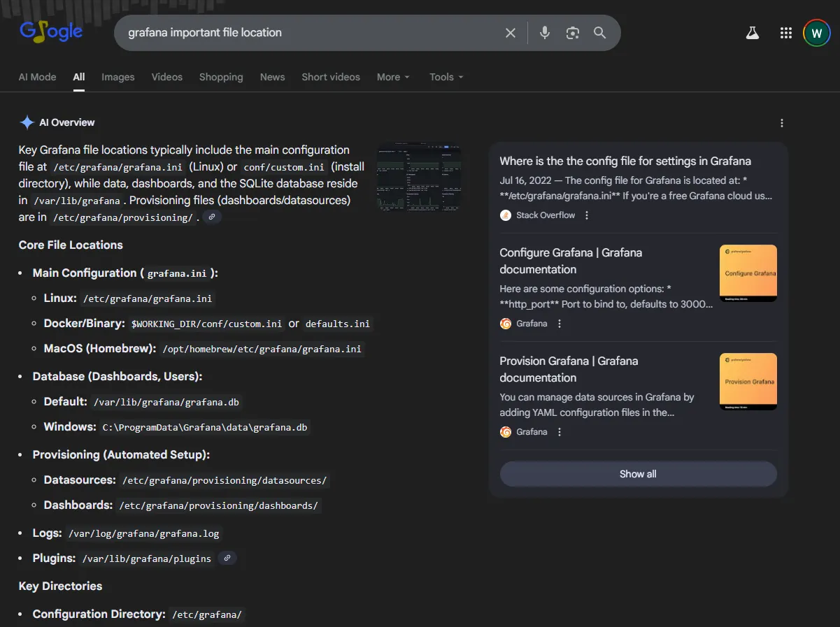Click the Google logo
This screenshot has width=840, height=627.
click(51, 31)
